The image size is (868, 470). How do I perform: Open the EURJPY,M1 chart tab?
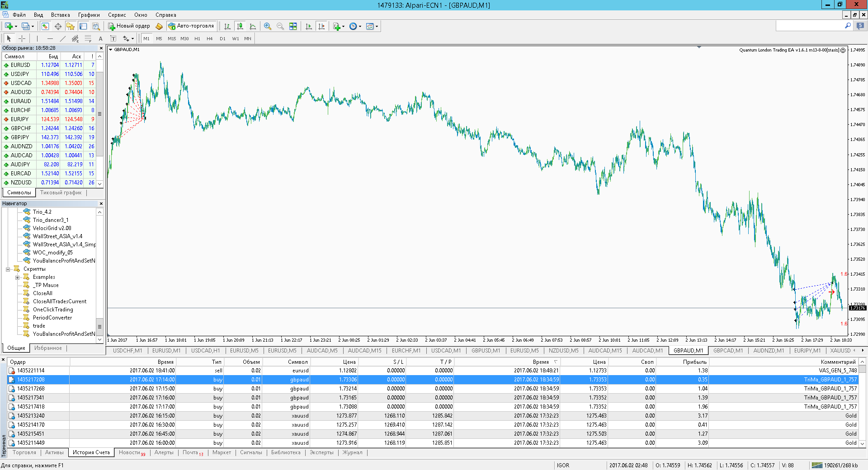[x=807, y=351]
